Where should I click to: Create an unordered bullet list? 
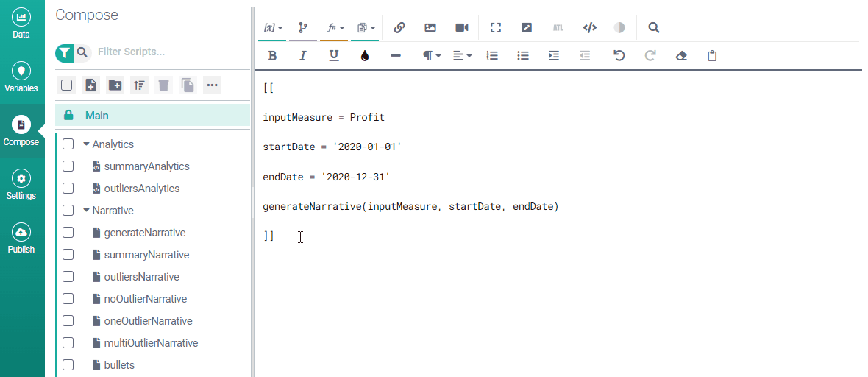tap(523, 56)
